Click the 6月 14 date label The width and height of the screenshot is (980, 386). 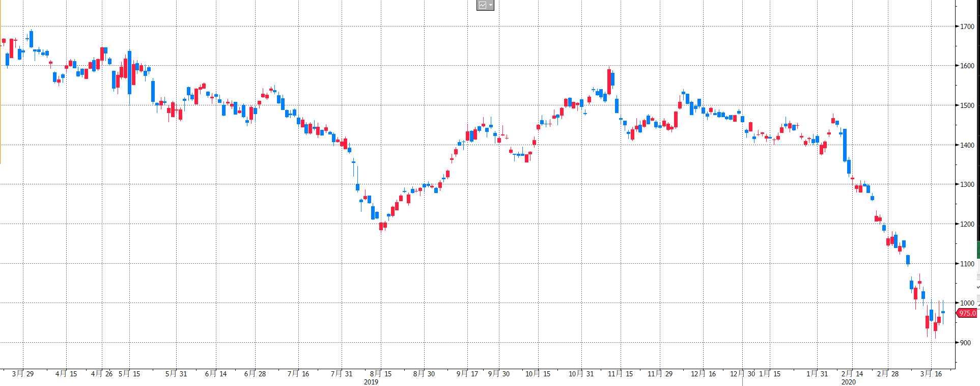(216, 374)
